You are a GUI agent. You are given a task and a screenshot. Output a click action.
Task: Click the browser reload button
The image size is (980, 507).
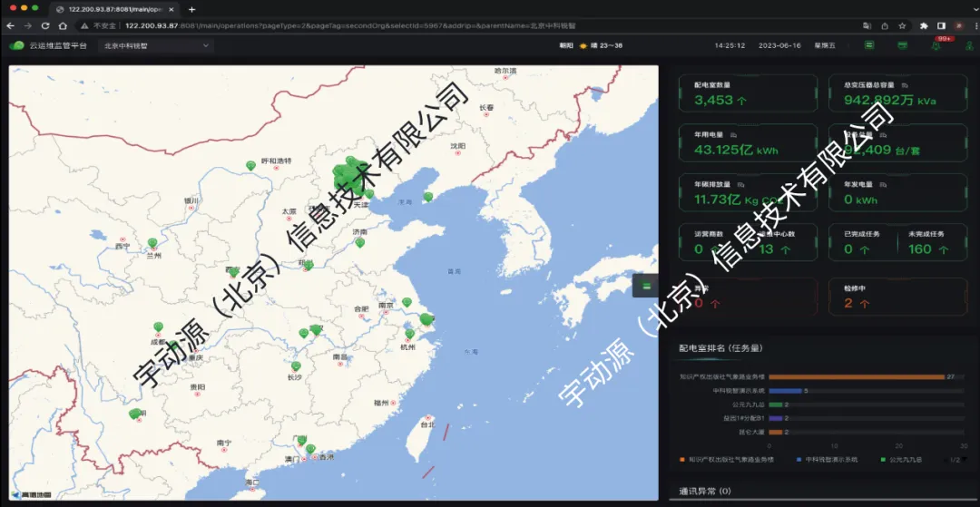[x=45, y=25]
